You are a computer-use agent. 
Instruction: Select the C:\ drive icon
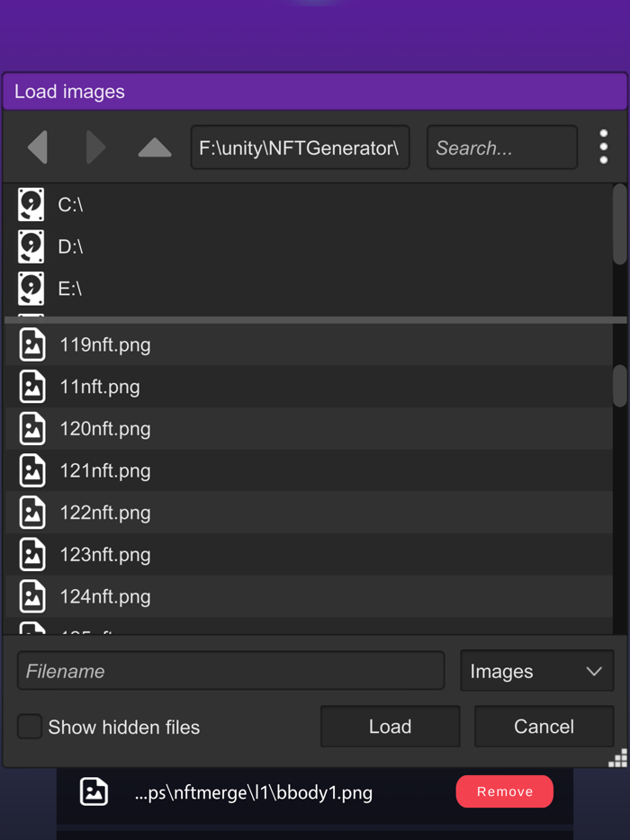[x=31, y=204]
